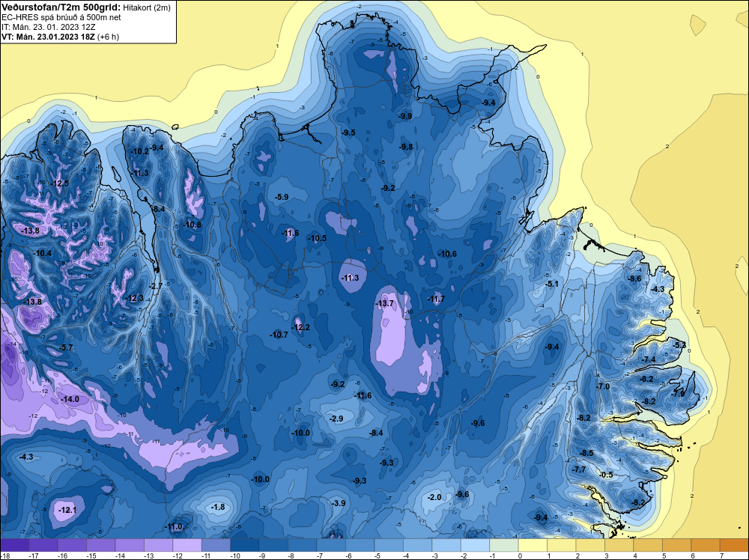749x560 pixels.
Task: Click the -10.4 temperature value
Action: [x=43, y=253]
